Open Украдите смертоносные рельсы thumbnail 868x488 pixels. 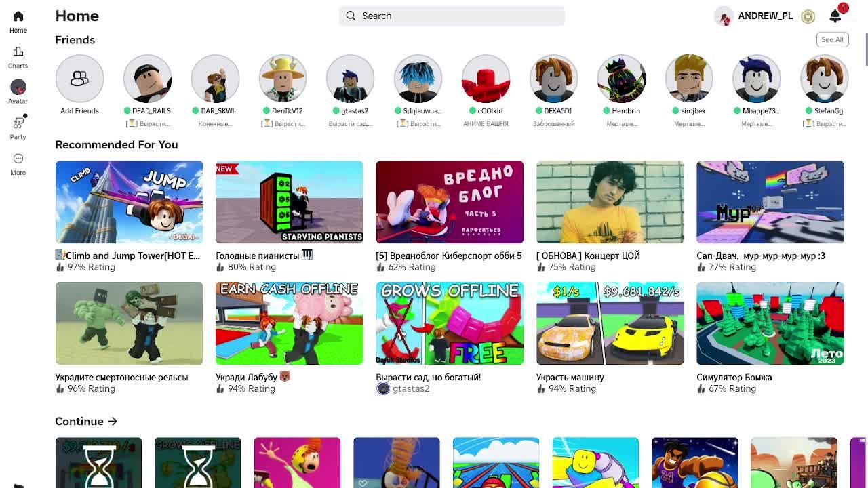click(x=129, y=323)
